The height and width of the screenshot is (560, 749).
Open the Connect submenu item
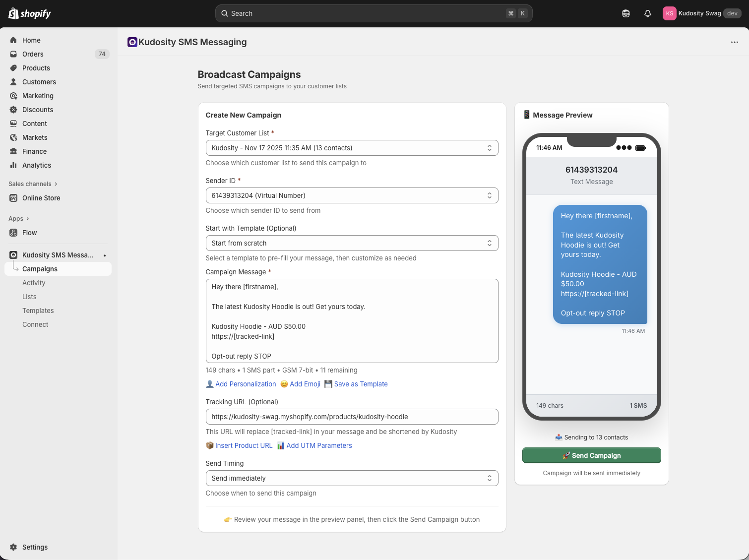click(x=35, y=324)
